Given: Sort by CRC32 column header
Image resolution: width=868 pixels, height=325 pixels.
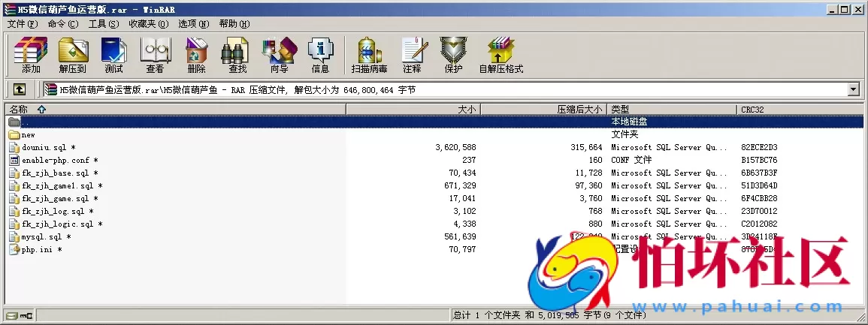Looking at the screenshot, I should click(800, 110).
